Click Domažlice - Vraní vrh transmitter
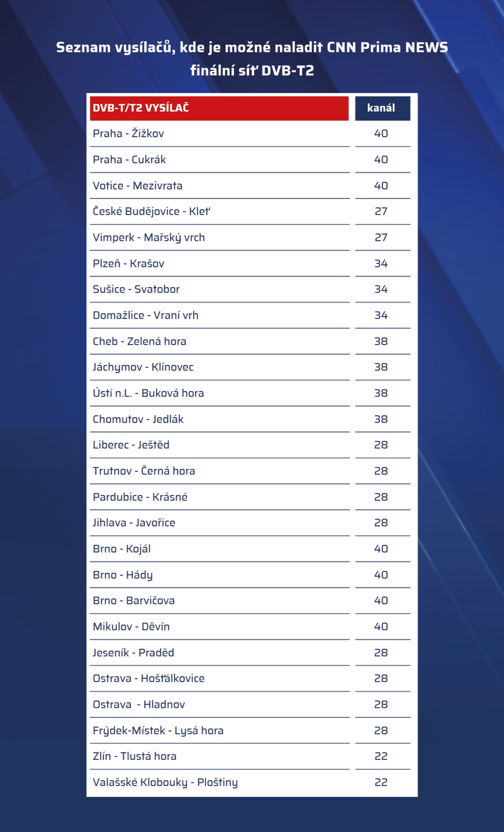The width and height of the screenshot is (504, 832). click(x=145, y=315)
